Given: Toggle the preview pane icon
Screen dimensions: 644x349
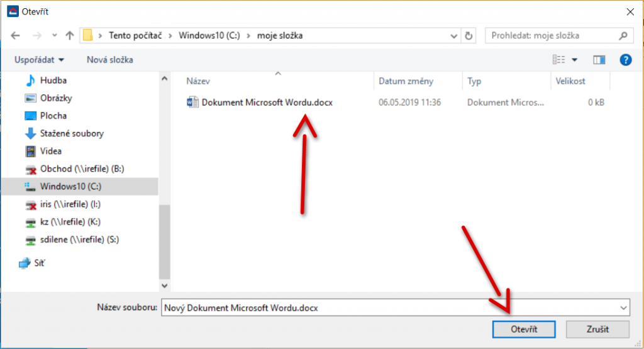Looking at the screenshot, I should click(599, 60).
